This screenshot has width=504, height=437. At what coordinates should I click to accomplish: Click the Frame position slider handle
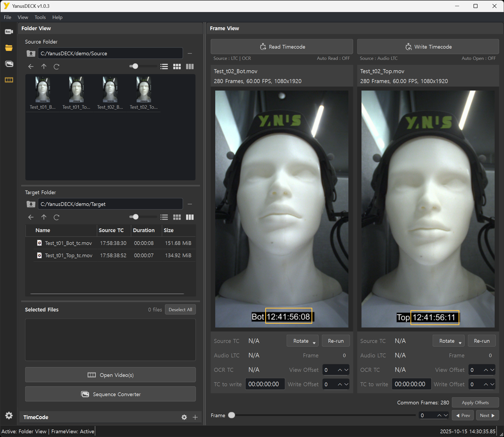(x=232, y=415)
